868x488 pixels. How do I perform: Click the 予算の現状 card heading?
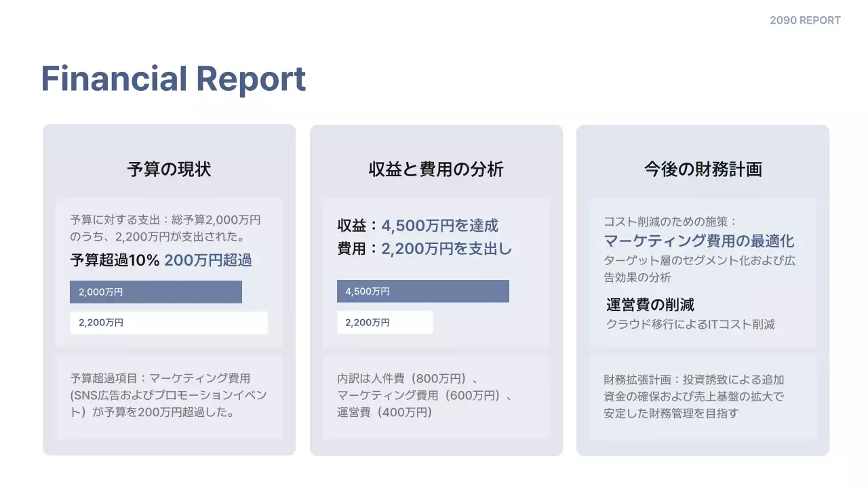(169, 169)
